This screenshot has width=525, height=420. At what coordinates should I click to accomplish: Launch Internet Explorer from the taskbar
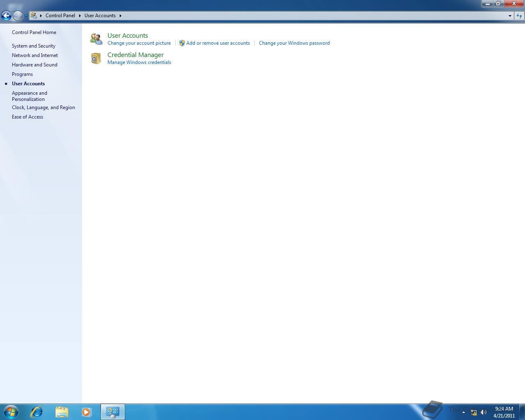tap(37, 412)
